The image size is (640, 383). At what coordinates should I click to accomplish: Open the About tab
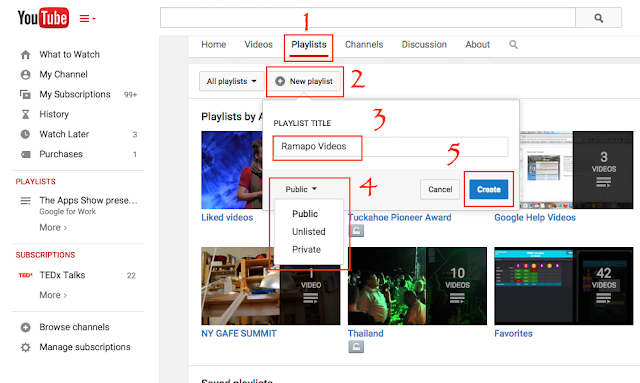[x=478, y=45]
